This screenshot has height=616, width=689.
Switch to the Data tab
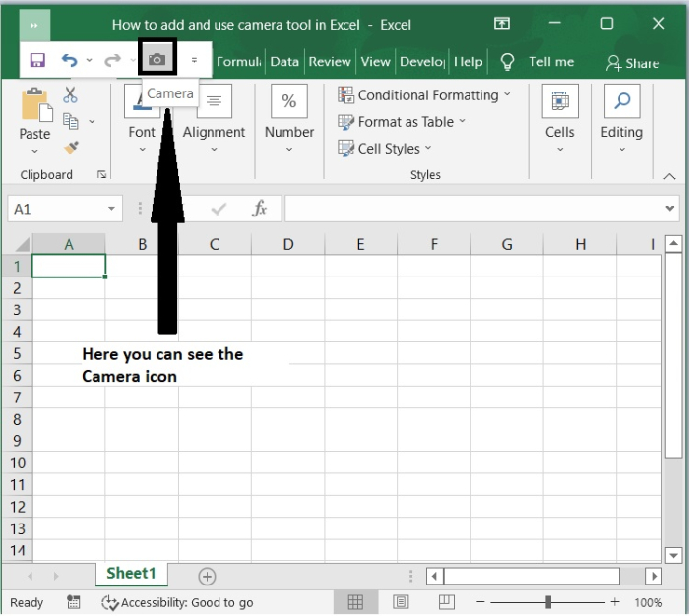point(284,62)
